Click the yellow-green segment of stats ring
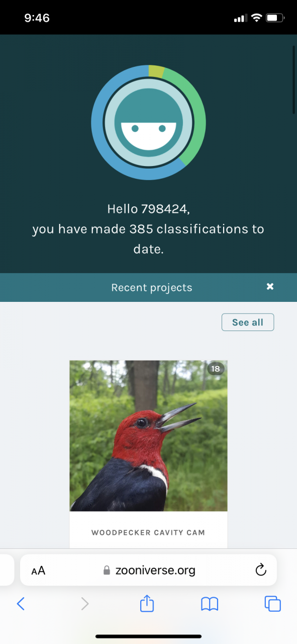The height and width of the screenshot is (644, 297). pos(156,71)
